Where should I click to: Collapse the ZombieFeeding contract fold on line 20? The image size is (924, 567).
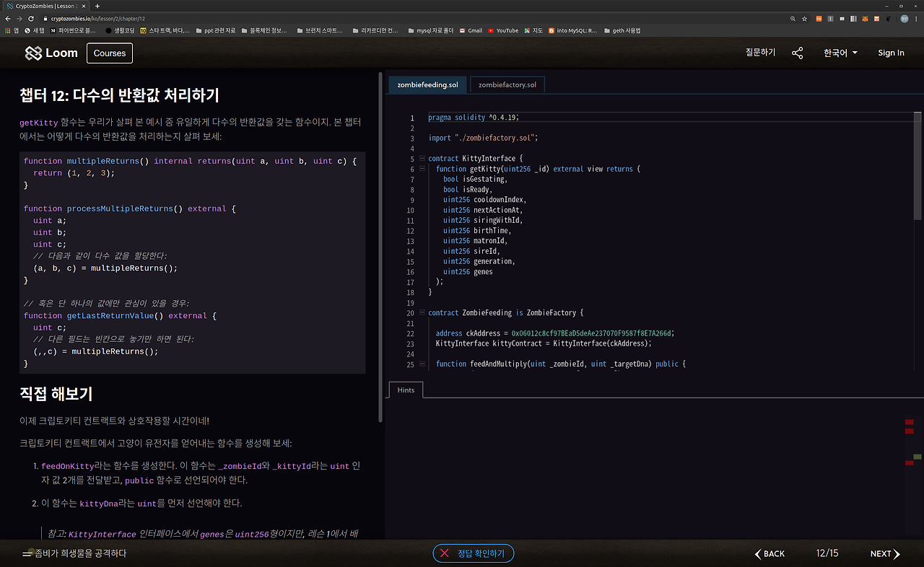(421, 313)
